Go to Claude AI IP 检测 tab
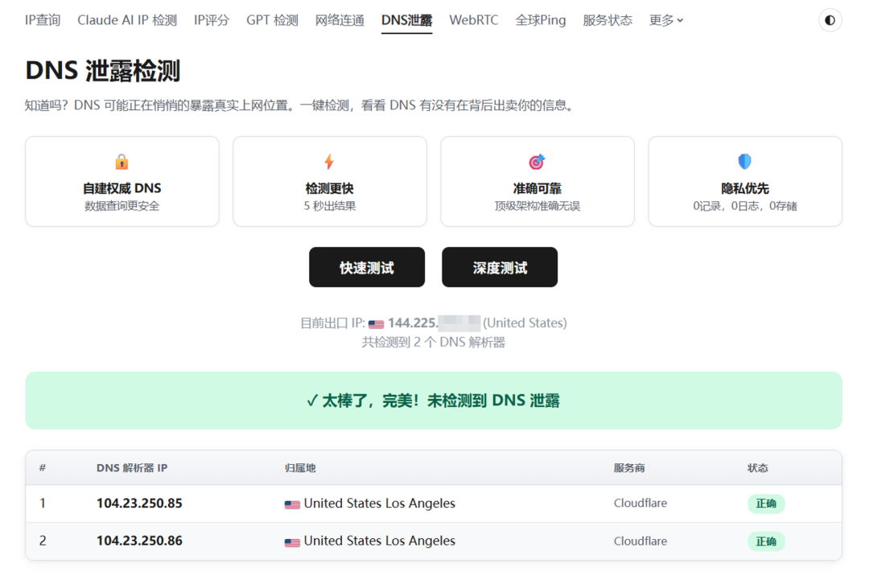The image size is (869, 588). pyautogui.click(x=127, y=20)
